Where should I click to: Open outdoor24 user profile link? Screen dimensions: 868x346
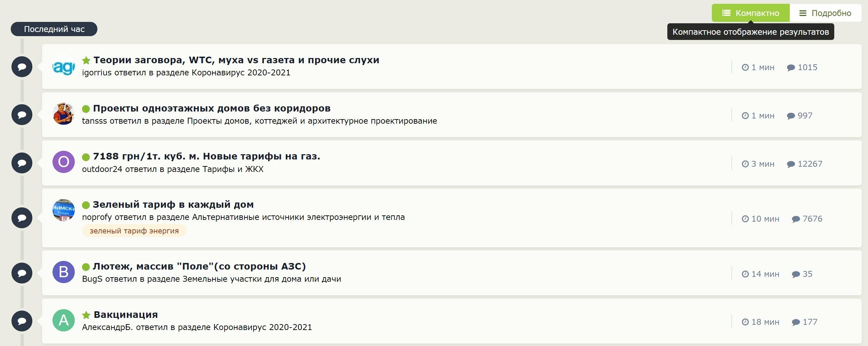pyautogui.click(x=102, y=169)
